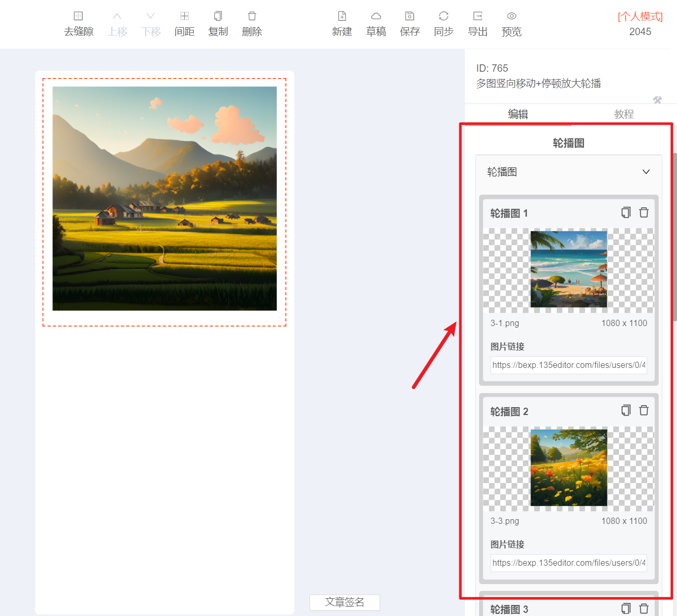Click the 下移 move-down icon
The image size is (677, 616).
(x=151, y=16)
